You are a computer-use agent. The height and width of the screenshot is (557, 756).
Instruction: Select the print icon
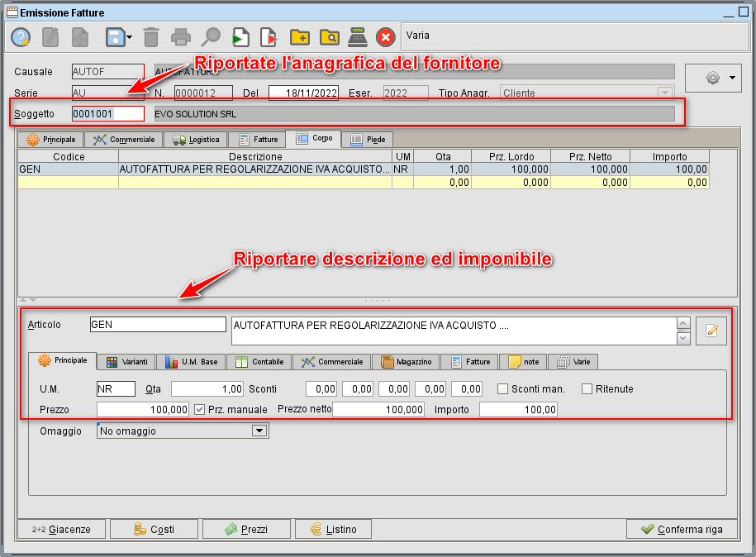tap(182, 36)
